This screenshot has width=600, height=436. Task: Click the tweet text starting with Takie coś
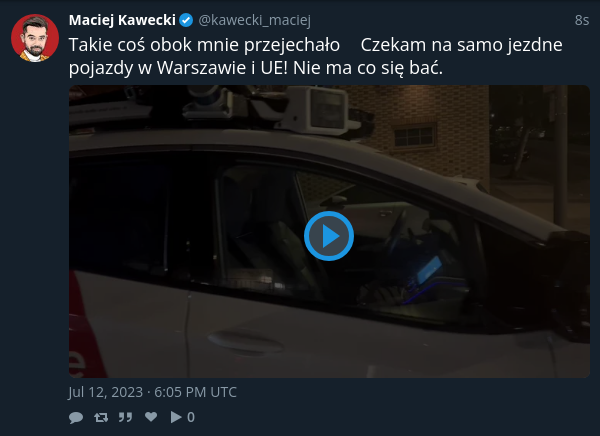[204, 45]
